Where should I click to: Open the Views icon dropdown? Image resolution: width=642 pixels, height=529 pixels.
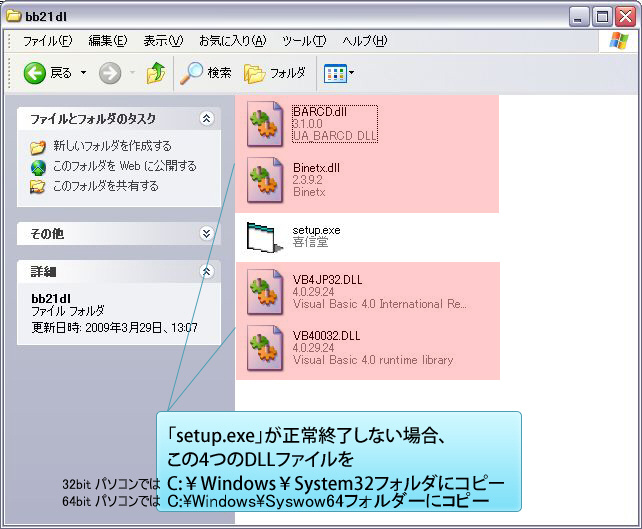pos(339,74)
